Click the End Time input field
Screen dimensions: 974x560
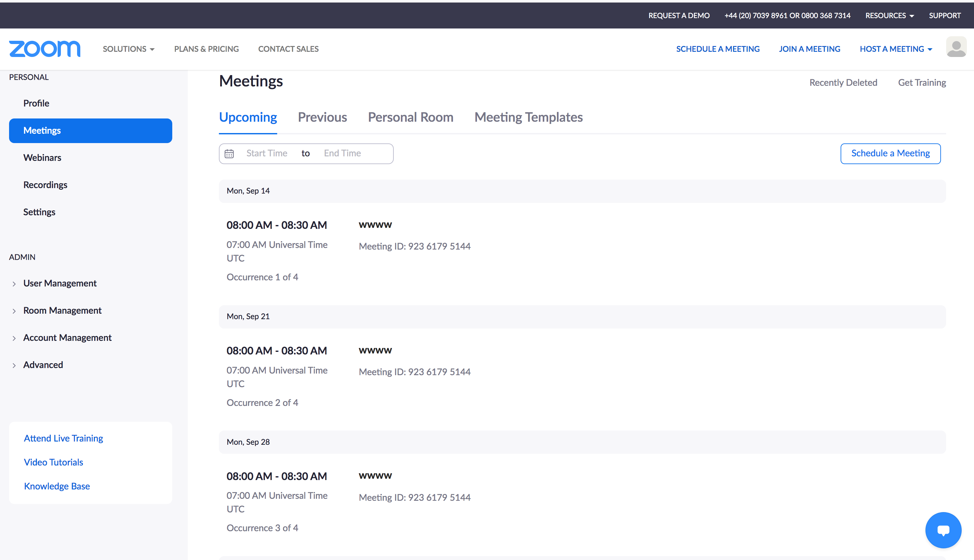[342, 153]
